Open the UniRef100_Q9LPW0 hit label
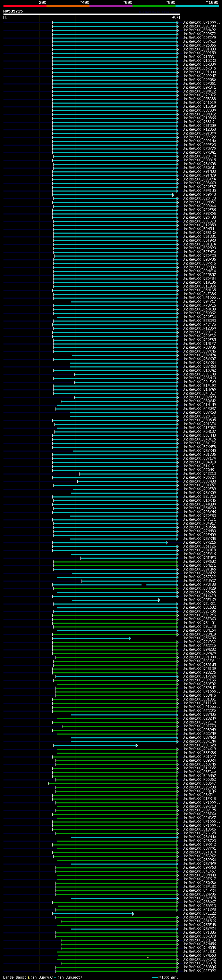The width and height of the screenshot is (222, 980). tap(199, 26)
